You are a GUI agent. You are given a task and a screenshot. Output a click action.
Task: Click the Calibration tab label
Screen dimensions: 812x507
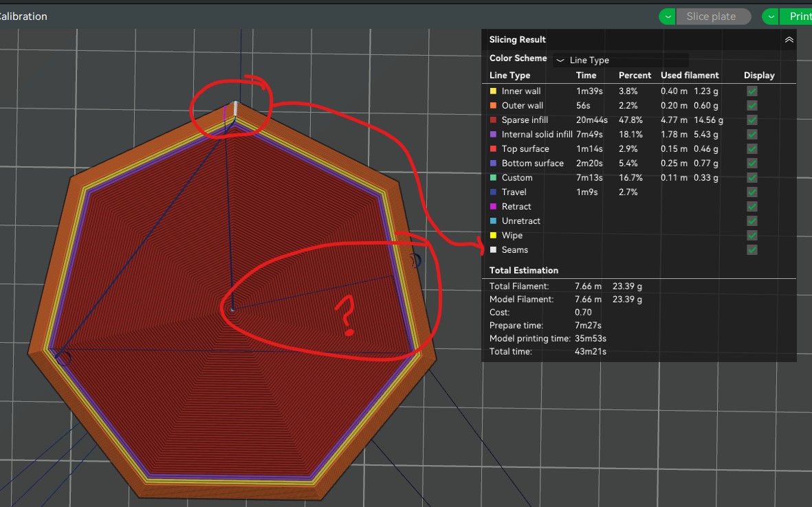23,16
